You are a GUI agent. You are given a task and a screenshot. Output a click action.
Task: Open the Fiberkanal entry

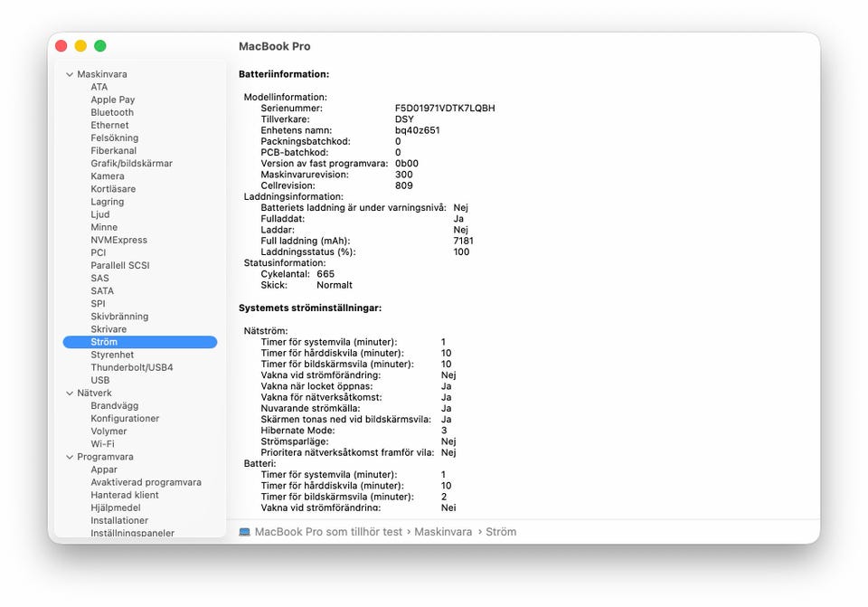(114, 151)
